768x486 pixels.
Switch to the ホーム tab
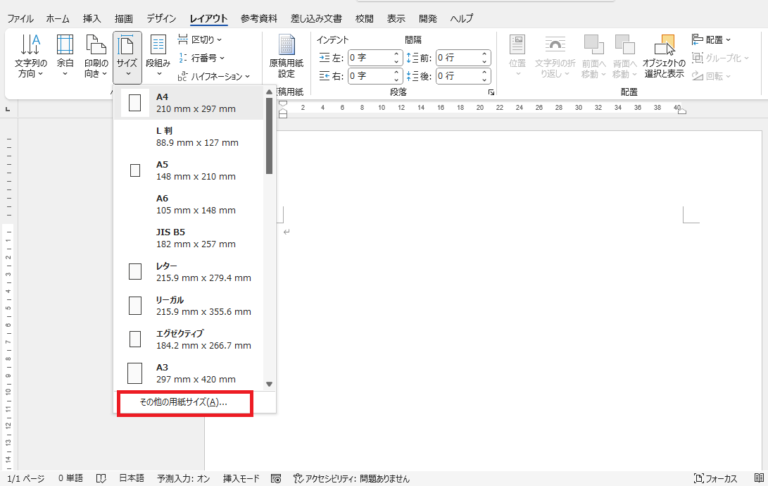(x=58, y=19)
